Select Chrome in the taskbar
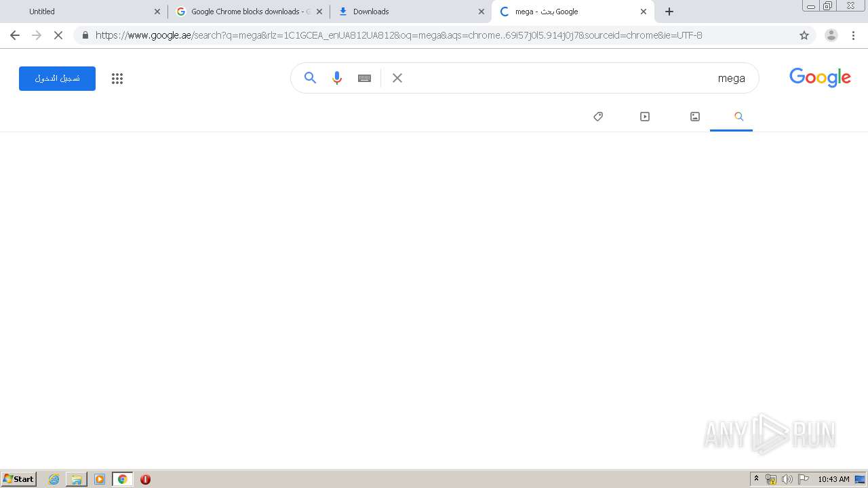 pos(123,479)
